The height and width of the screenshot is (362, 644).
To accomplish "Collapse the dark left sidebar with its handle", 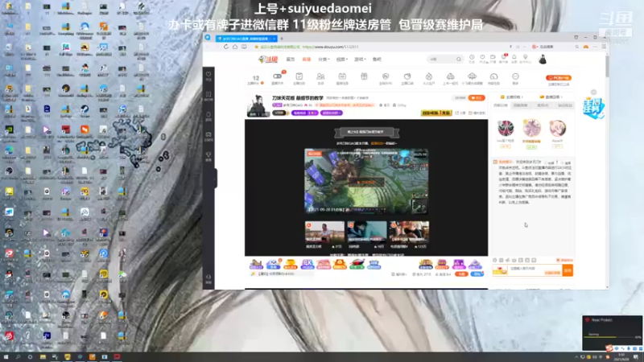I will tap(215, 179).
